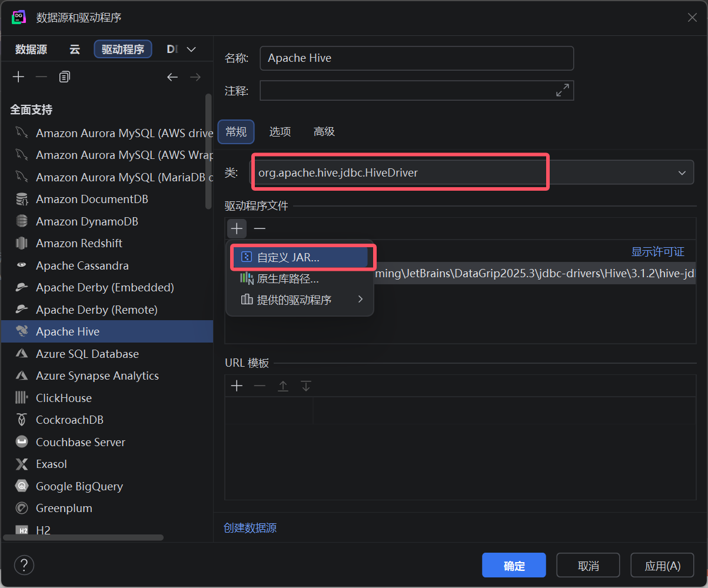Select Apache Derby (Remote) driver
This screenshot has height=588, width=708.
point(107,310)
